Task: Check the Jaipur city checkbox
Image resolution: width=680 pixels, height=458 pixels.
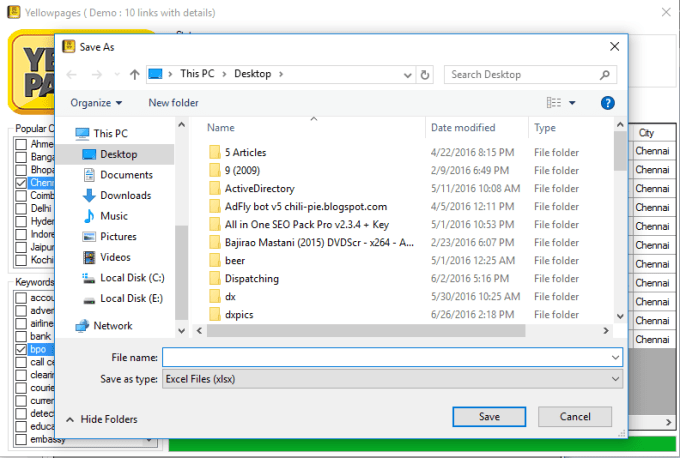Action: coord(21,247)
